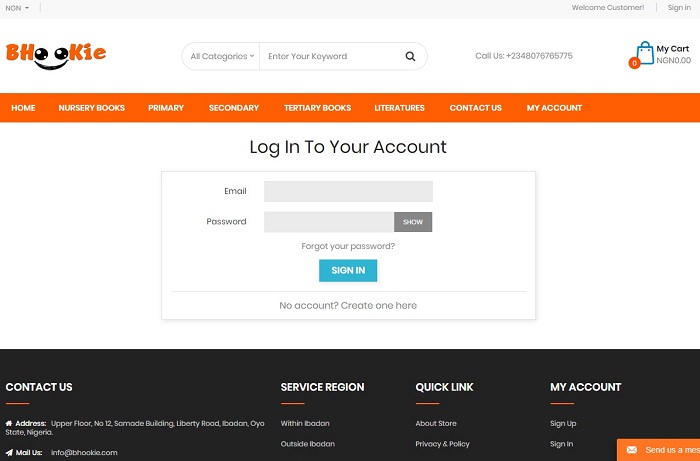700x461 pixels.
Task: Click the Enter Your Keyword search box
Action: (x=330, y=57)
